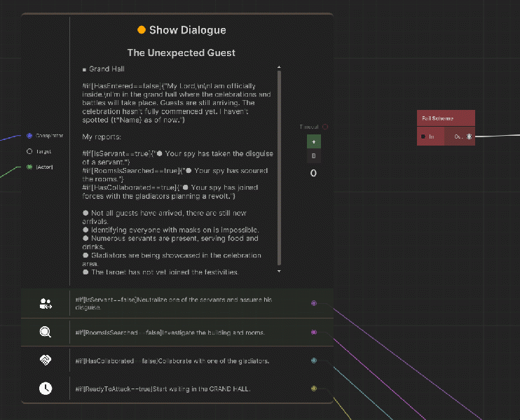520x420 pixels.
Task: Click the title The Unexpected Guest
Action: coord(181,52)
